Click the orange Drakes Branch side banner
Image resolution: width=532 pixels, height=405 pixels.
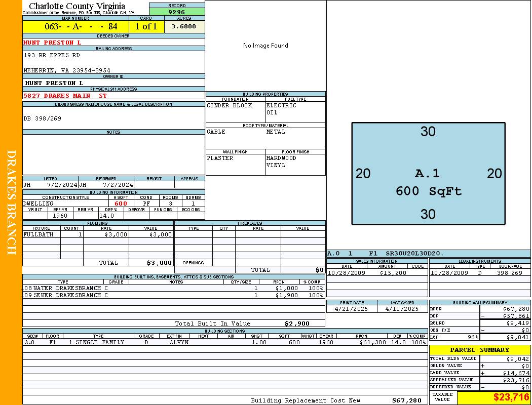pyautogui.click(x=11, y=202)
